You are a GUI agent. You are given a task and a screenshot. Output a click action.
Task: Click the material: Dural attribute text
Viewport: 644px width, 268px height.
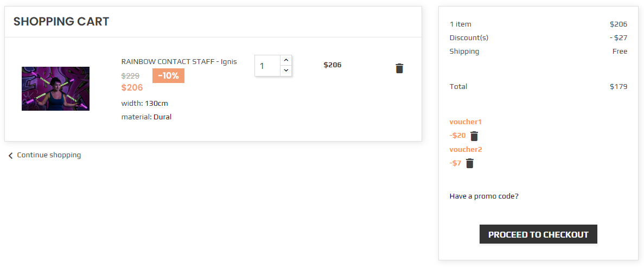pyautogui.click(x=146, y=117)
